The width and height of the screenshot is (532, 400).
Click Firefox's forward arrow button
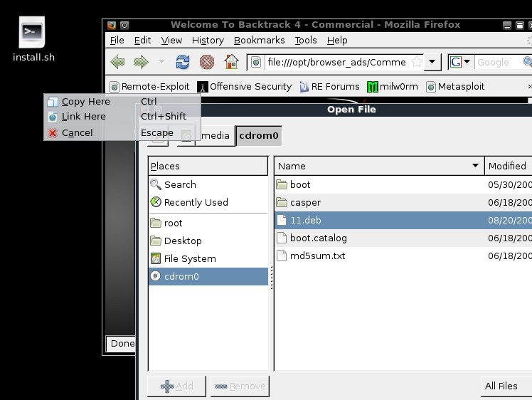click(x=141, y=62)
